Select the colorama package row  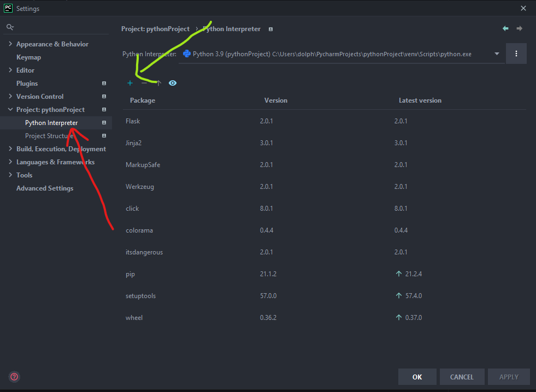(324, 230)
